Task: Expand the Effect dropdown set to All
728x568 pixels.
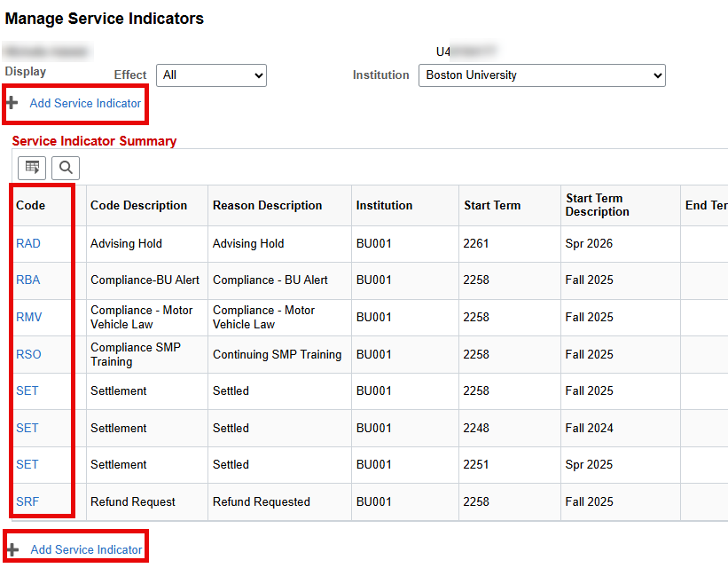Action: 211,75
